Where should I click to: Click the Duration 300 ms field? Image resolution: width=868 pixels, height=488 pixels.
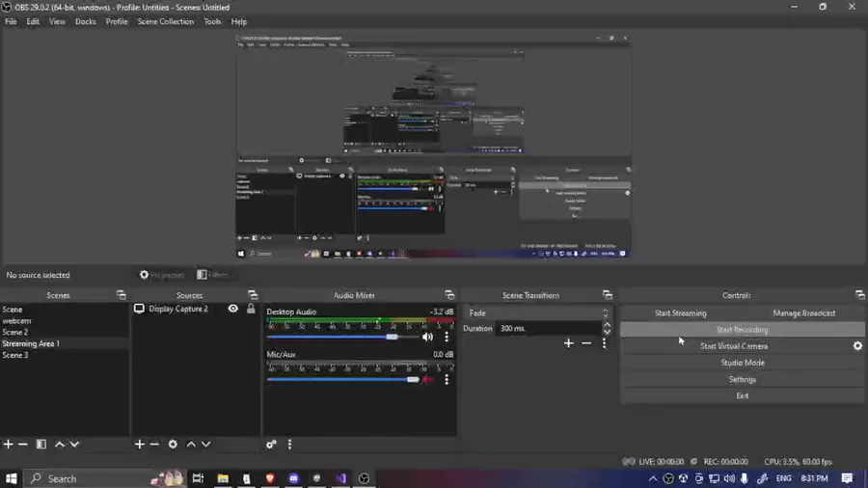point(547,329)
